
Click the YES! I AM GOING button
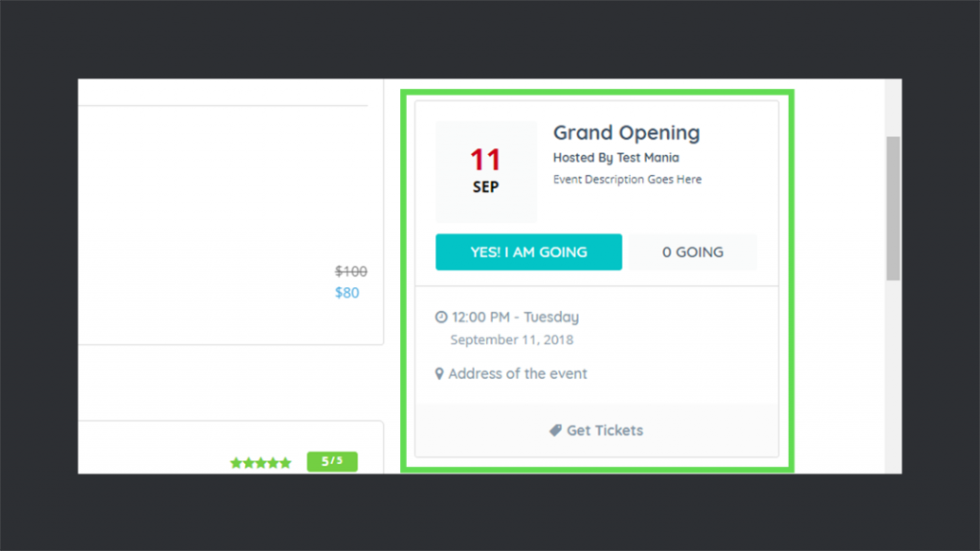pos(528,252)
